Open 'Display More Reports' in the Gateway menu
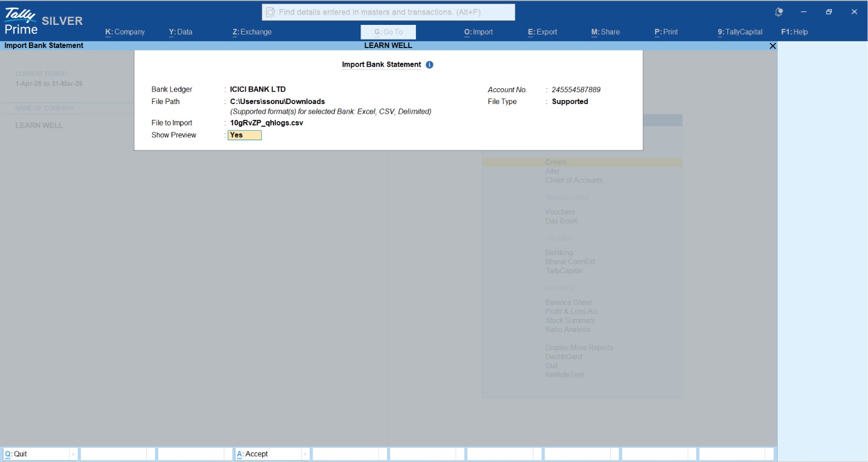The image size is (868, 462). (579, 348)
